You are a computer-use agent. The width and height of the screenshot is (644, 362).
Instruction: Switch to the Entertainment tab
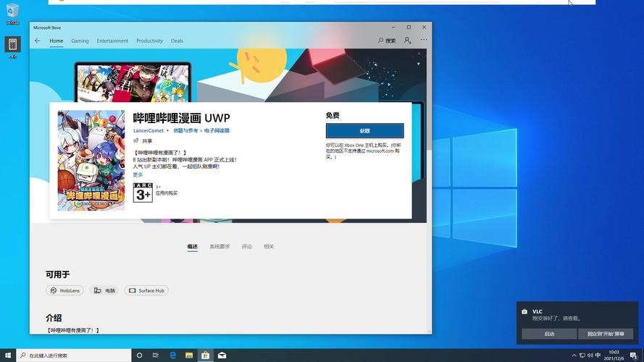click(x=112, y=41)
